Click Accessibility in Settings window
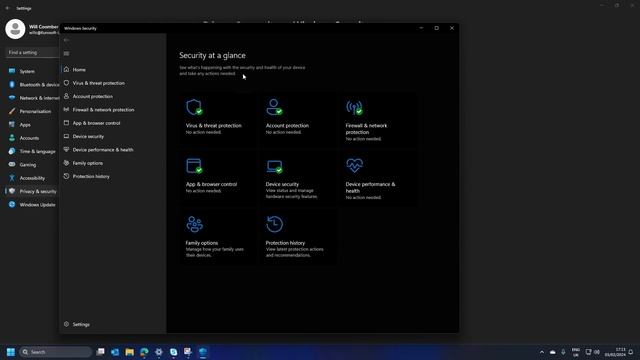640x360 pixels. (x=33, y=178)
